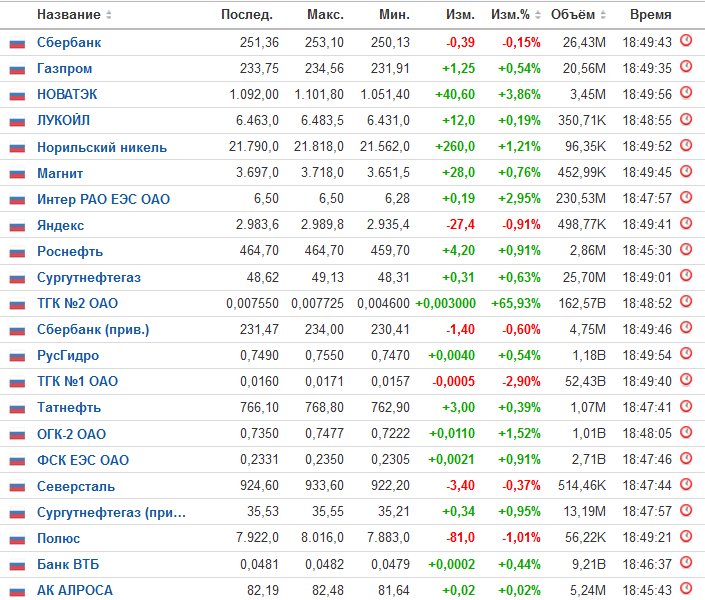Open the ОГК-2 ОАО link
The image size is (705, 600).
pos(71,434)
